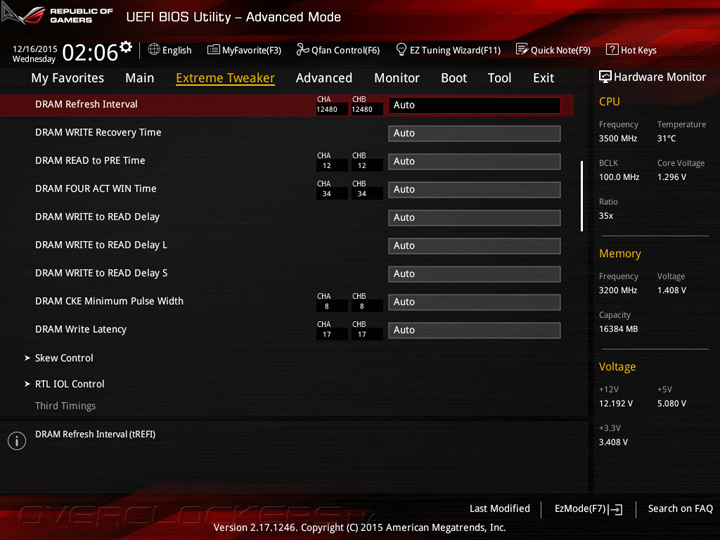This screenshot has width=720, height=540.
Task: Click the Core Voltage 1.296 V value
Action: click(x=671, y=177)
